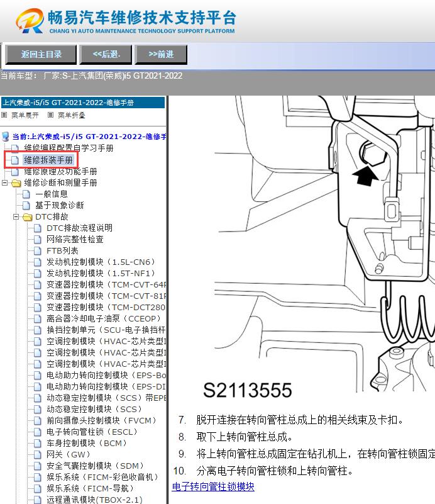Select the tree root 当前:上汽荣威-i5/i5 GT-2021-2022

[x=89, y=137]
